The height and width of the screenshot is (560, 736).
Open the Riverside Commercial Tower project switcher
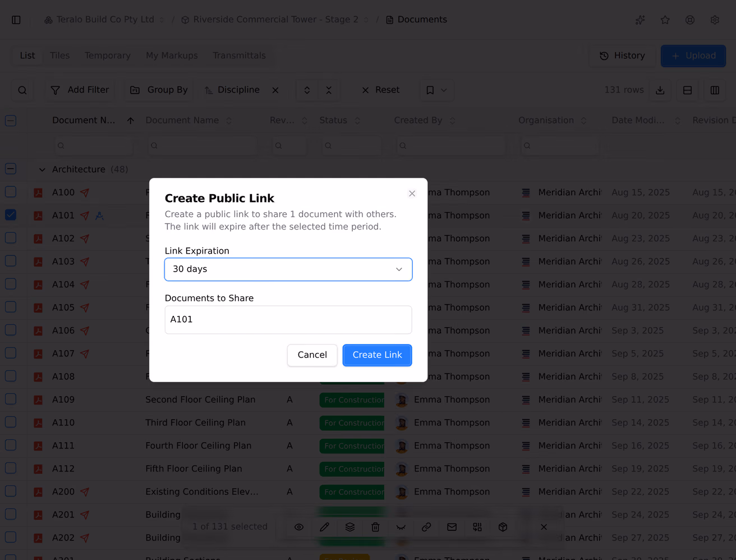(x=275, y=20)
